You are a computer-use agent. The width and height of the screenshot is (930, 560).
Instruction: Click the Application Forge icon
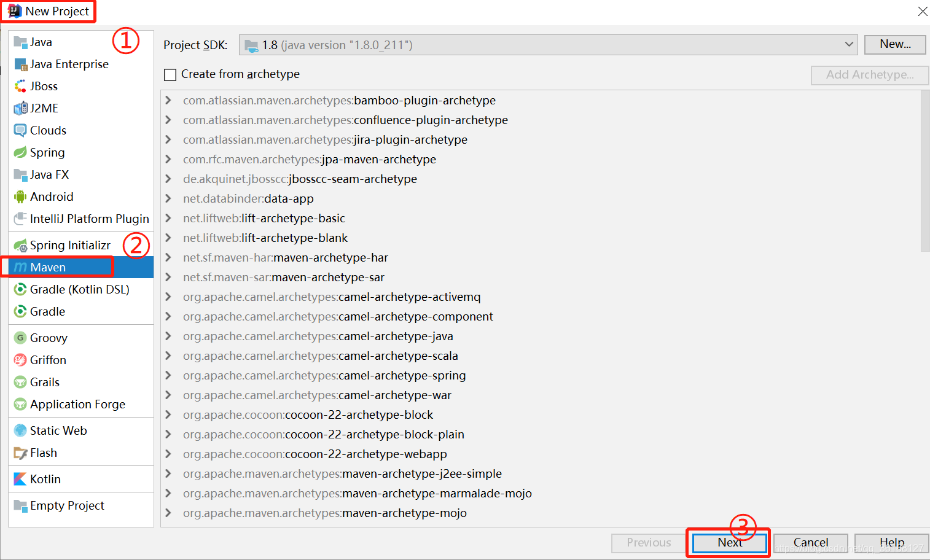20,405
